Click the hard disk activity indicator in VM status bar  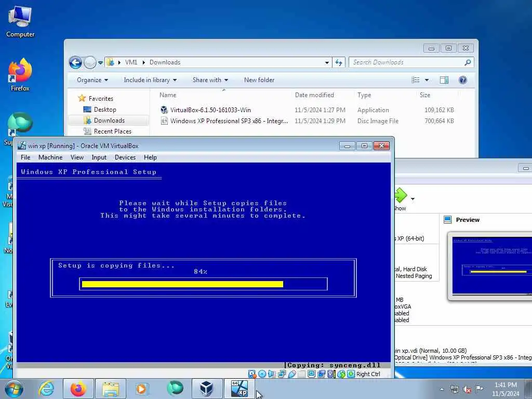point(252,374)
